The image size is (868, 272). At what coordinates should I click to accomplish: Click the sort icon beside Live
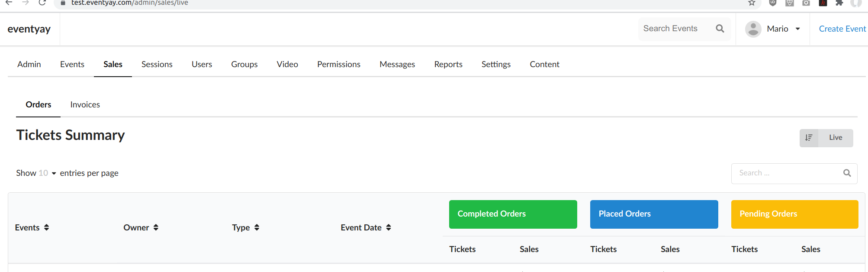click(x=809, y=138)
